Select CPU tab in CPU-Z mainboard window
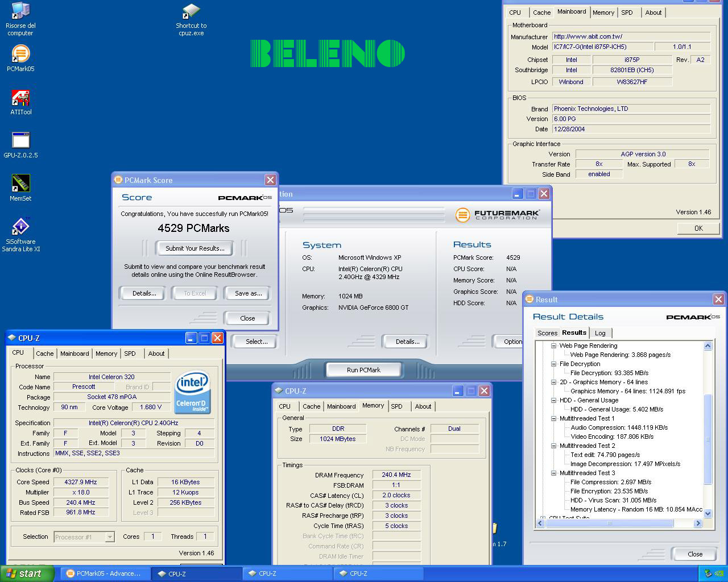 515,13
